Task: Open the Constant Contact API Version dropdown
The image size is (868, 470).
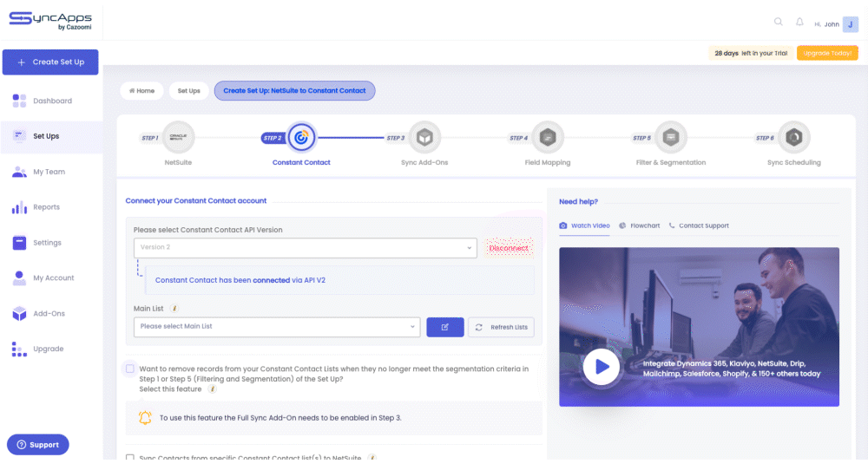Action: point(305,248)
